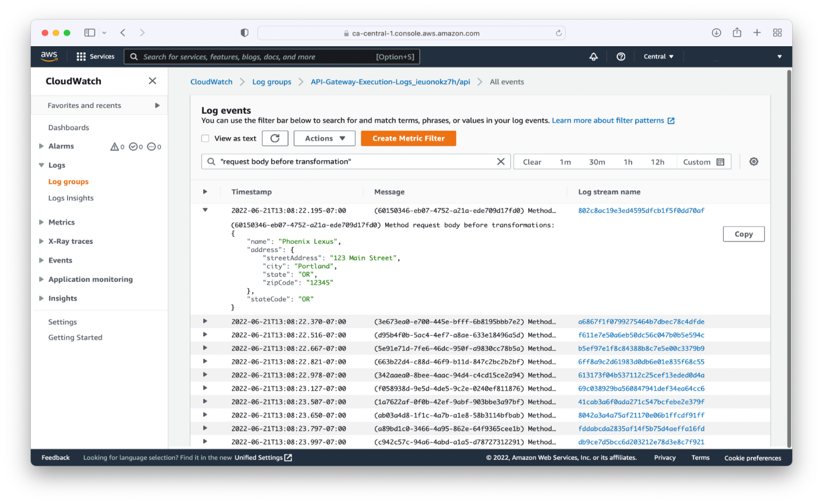Expand all rows via header triangle

(x=205, y=191)
